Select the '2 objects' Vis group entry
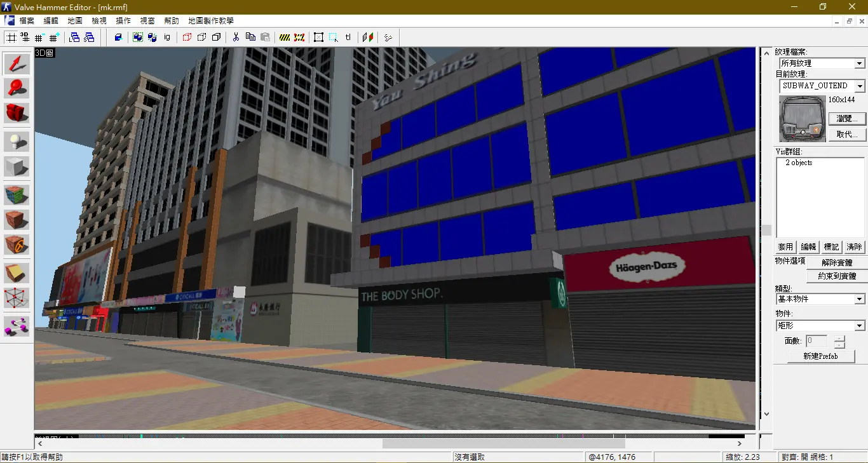Image resolution: width=868 pixels, height=463 pixels. coord(799,163)
